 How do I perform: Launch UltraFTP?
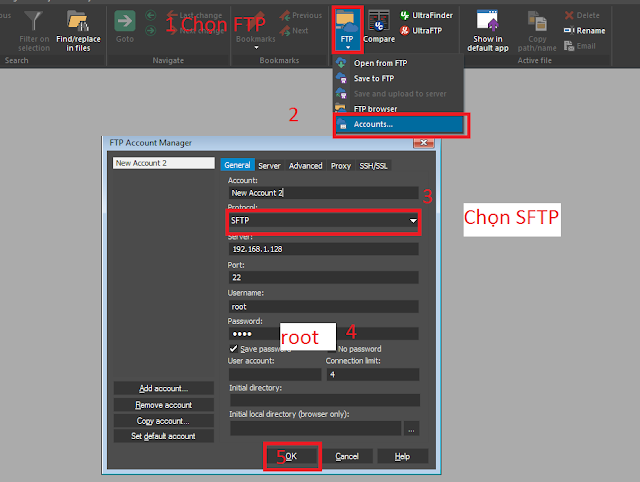(421, 31)
